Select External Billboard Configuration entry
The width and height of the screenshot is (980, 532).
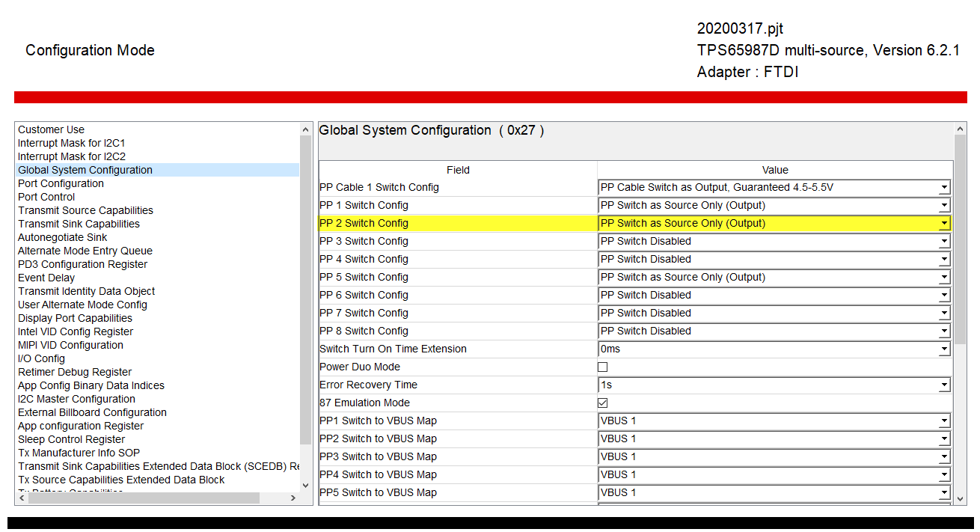click(92, 412)
